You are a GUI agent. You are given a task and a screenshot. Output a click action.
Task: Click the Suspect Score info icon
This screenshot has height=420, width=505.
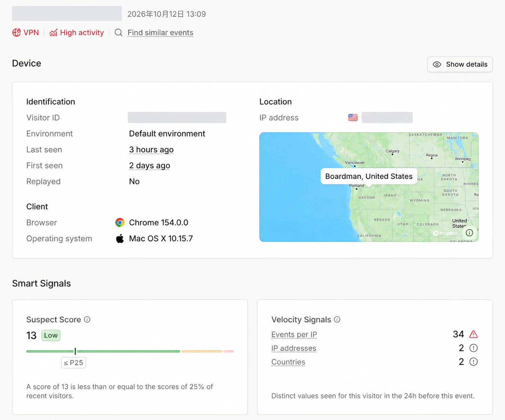point(87,319)
